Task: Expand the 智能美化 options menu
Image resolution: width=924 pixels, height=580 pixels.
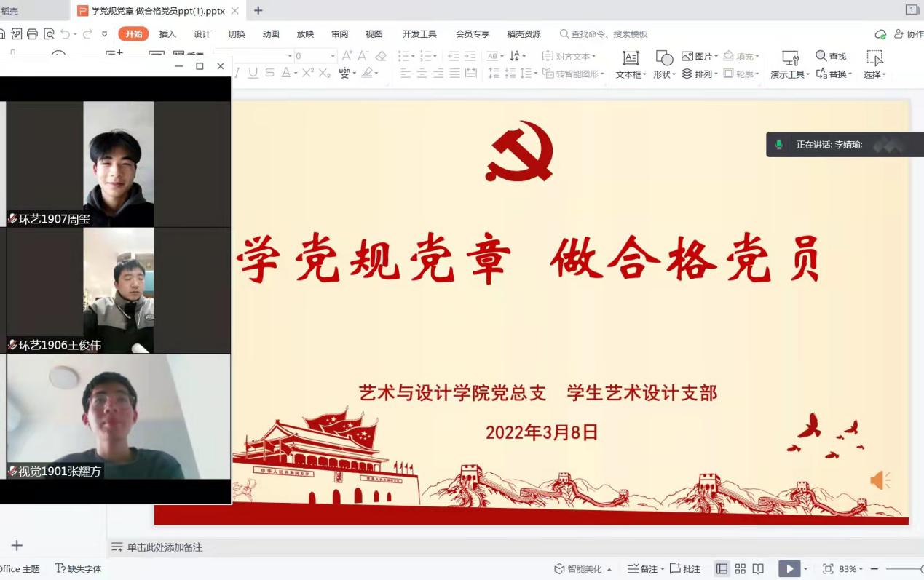Action: coord(609,570)
